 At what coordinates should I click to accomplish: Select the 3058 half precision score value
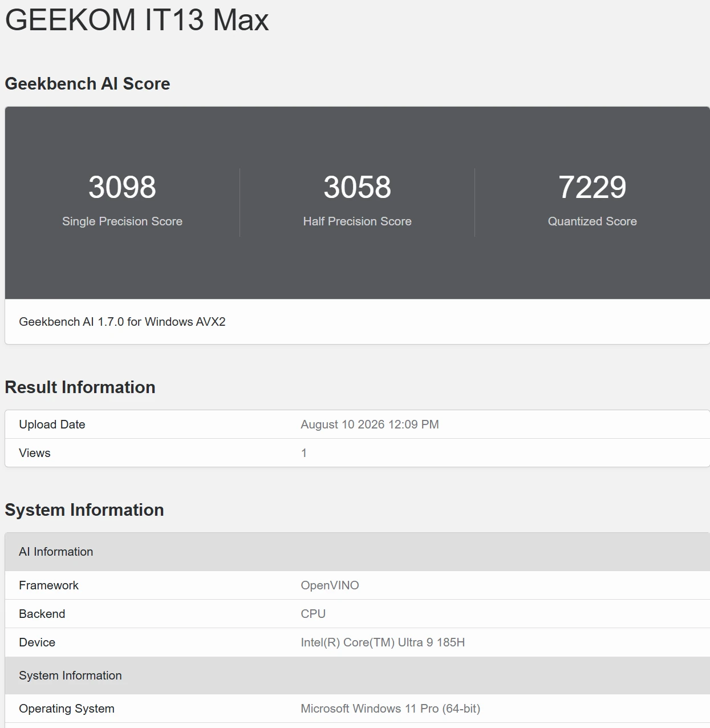pos(357,187)
